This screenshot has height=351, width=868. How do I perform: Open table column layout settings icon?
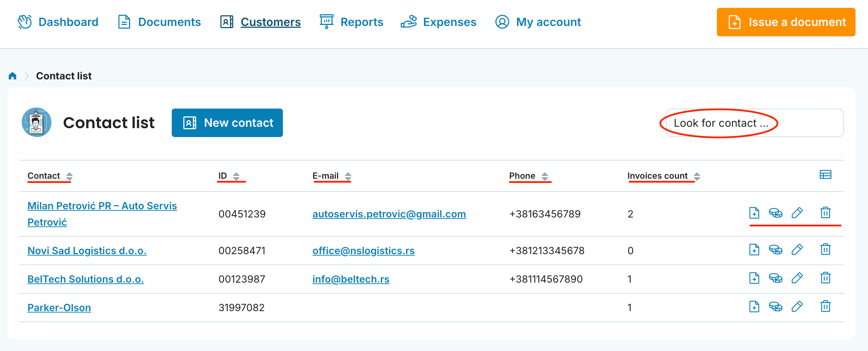click(825, 174)
